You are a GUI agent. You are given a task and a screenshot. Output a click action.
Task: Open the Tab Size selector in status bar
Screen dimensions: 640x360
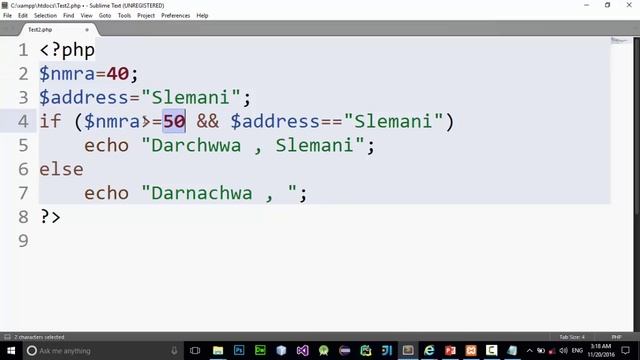[572, 337]
